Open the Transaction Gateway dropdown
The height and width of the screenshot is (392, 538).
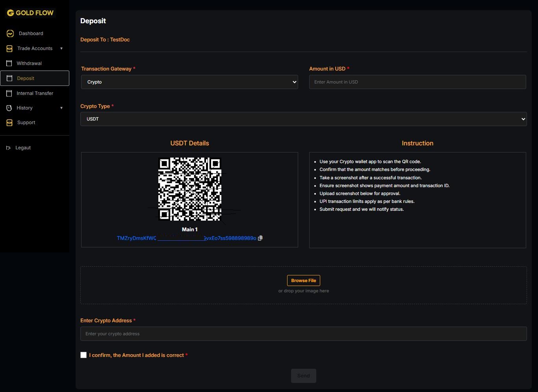click(x=189, y=82)
